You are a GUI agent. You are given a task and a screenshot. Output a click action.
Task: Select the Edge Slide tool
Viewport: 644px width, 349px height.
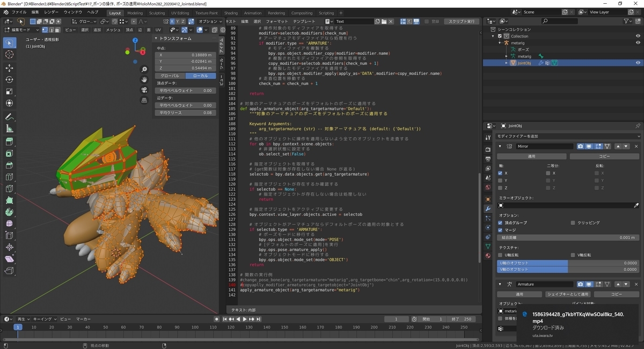9,235
